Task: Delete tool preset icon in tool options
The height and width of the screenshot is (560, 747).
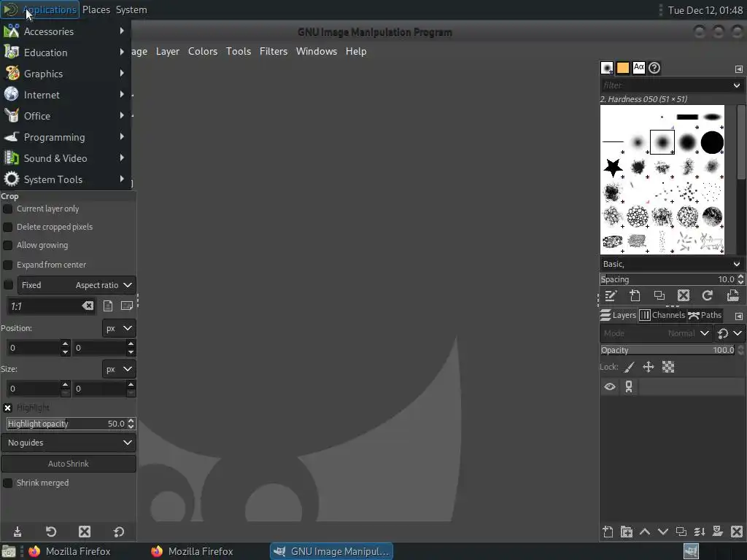Action: pyautogui.click(x=85, y=532)
